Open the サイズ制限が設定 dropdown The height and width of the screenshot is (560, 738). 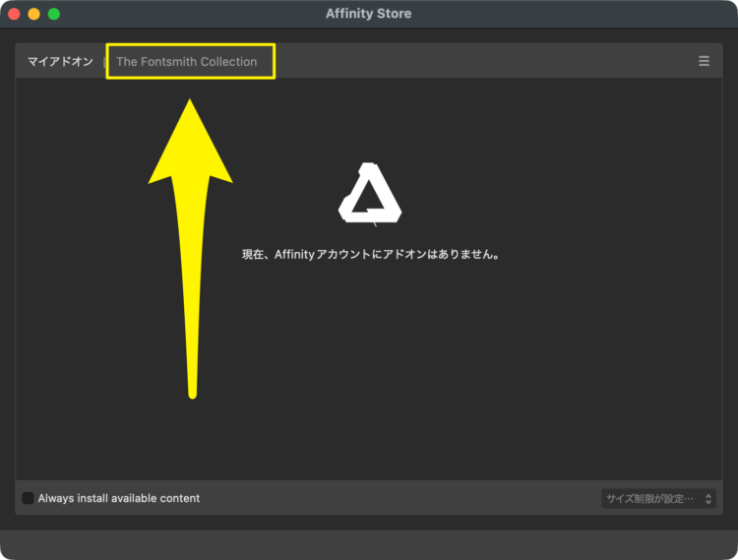click(649, 499)
